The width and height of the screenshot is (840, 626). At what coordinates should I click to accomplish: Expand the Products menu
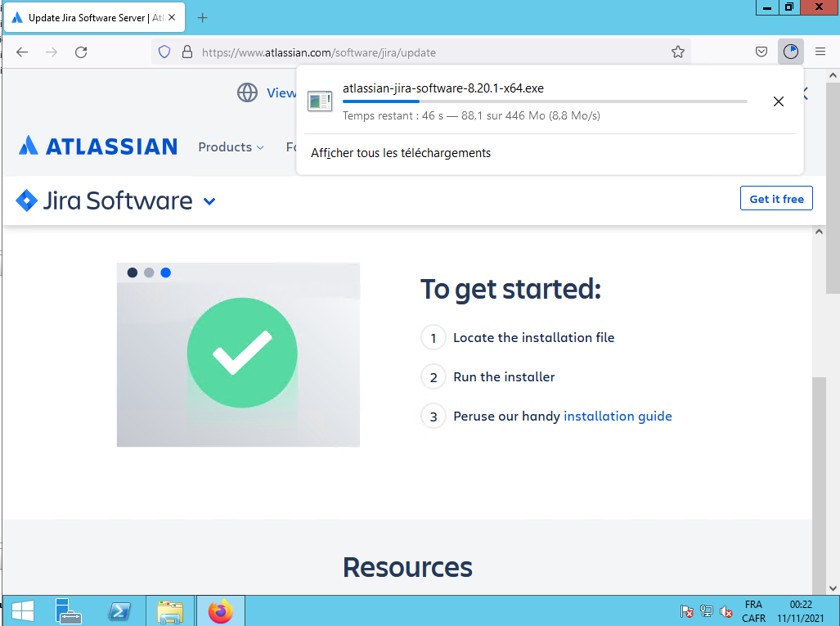[x=231, y=147]
